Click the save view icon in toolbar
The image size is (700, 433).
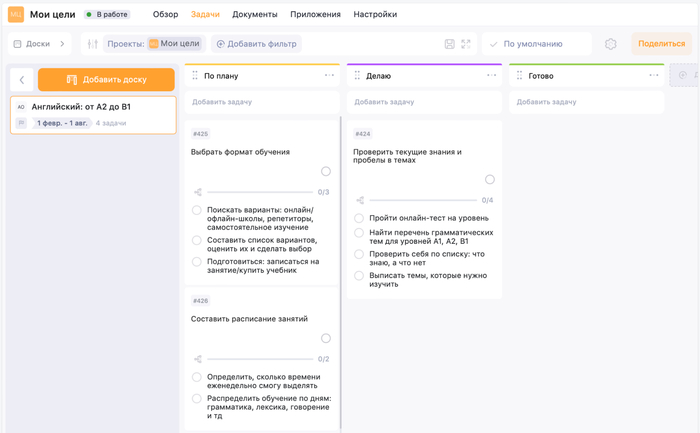[x=449, y=44]
